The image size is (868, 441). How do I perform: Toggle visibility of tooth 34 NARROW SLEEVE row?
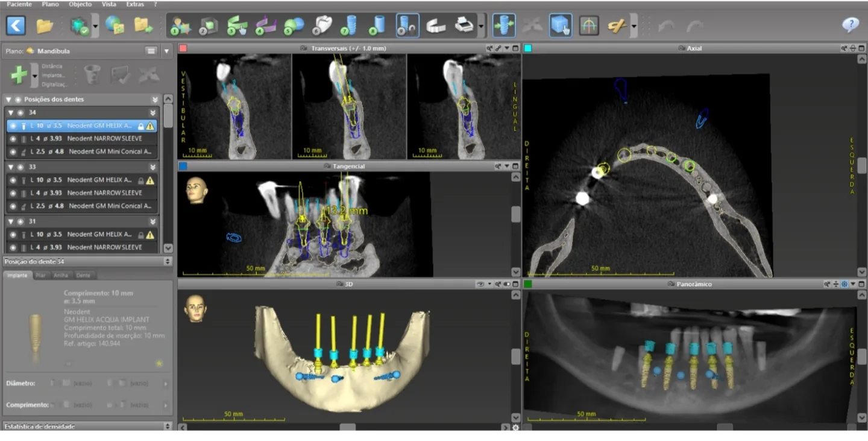coord(13,139)
